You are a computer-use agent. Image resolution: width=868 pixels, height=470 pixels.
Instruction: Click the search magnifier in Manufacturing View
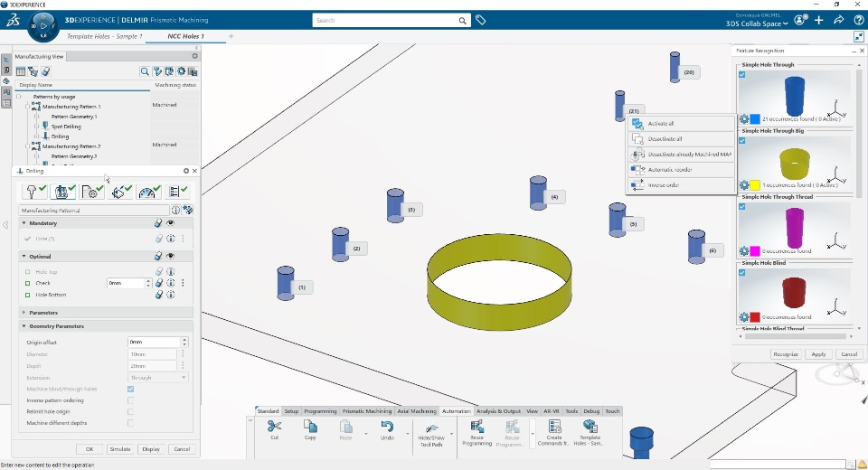point(145,71)
